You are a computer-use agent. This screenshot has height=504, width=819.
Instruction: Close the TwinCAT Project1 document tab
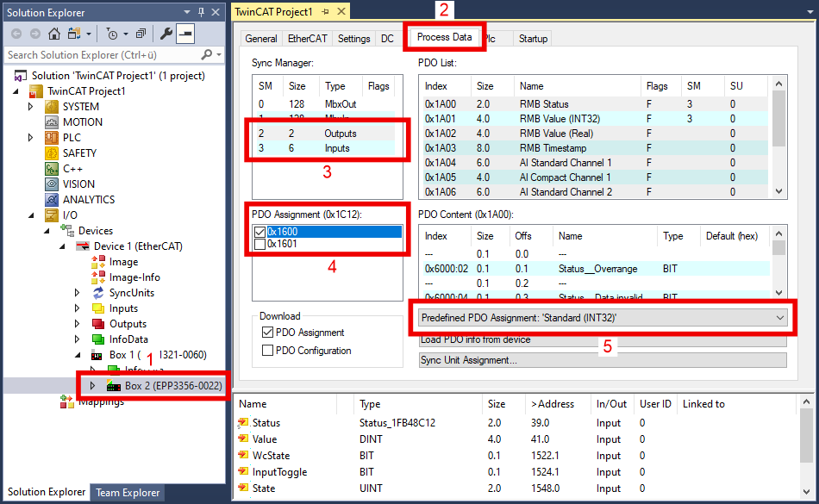341,11
